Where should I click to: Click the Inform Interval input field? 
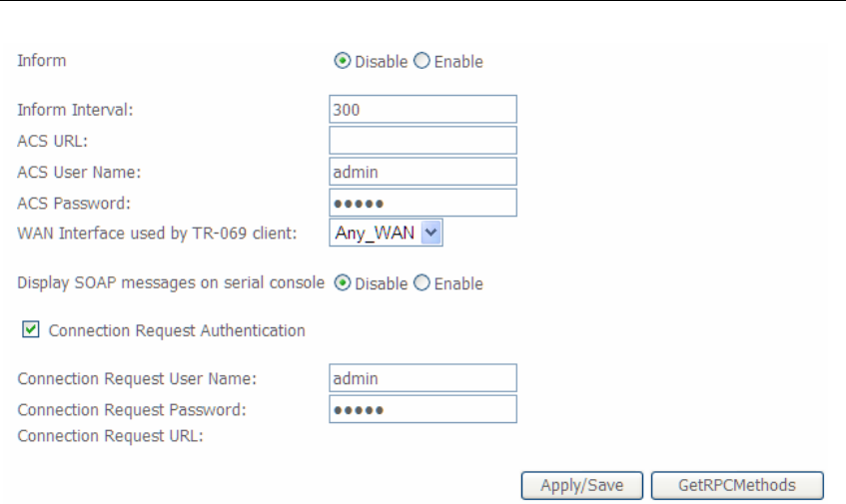(423, 110)
